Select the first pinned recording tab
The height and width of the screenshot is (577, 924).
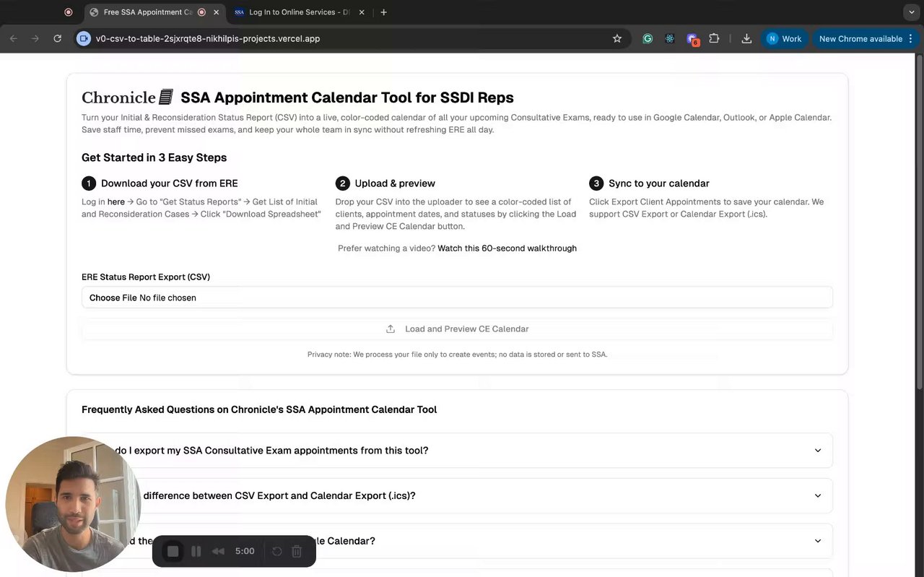pos(69,12)
